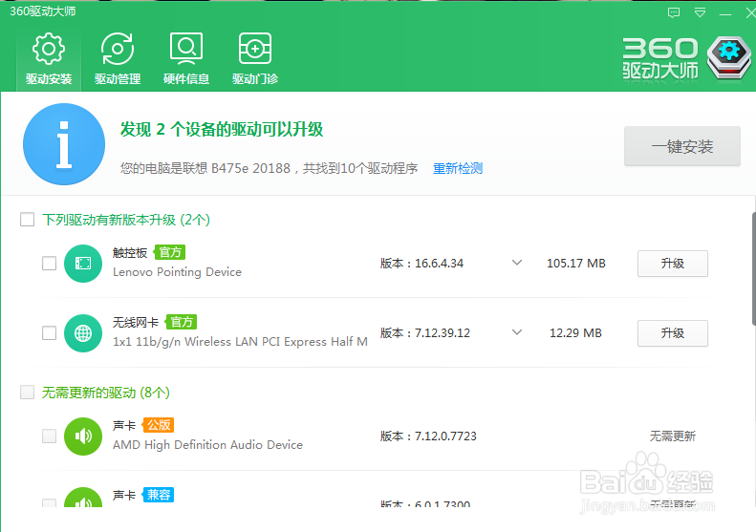Click 升级 button for 触控板
The image size is (756, 532).
(673, 264)
